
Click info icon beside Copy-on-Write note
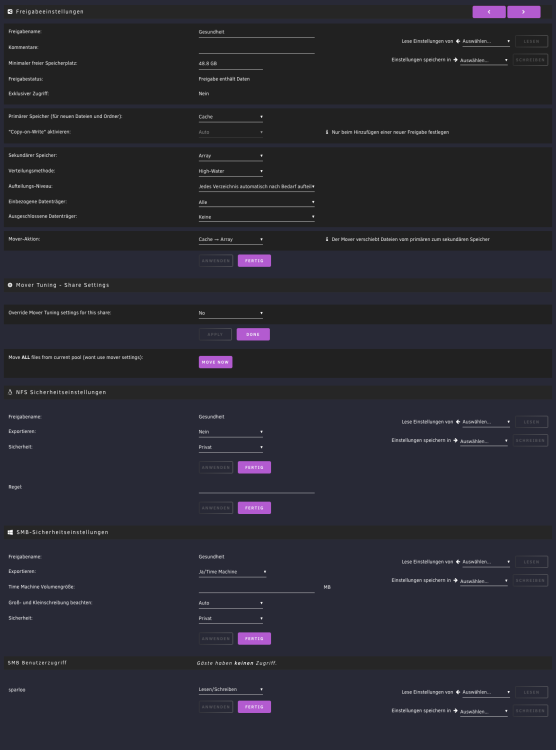tap(327, 132)
